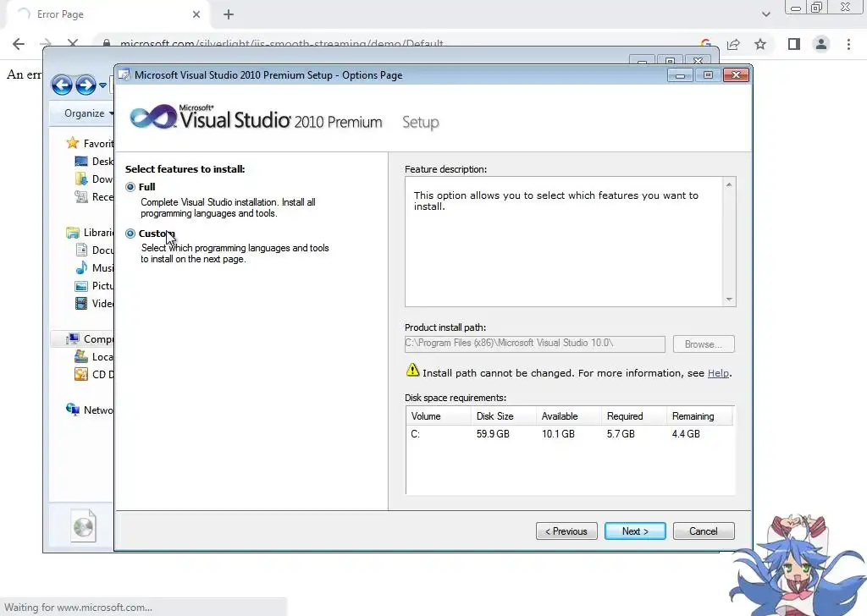
Task: Open the browser profile menu
Action: [x=821, y=44]
